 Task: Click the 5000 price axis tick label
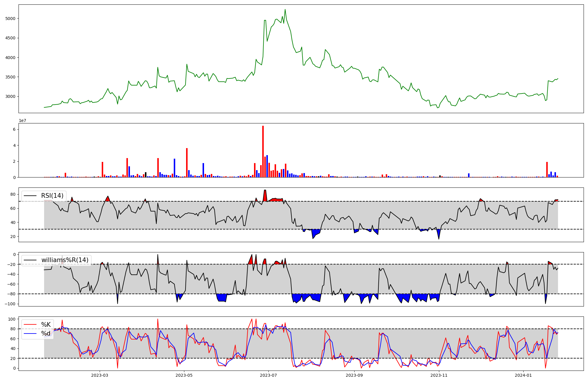point(10,19)
